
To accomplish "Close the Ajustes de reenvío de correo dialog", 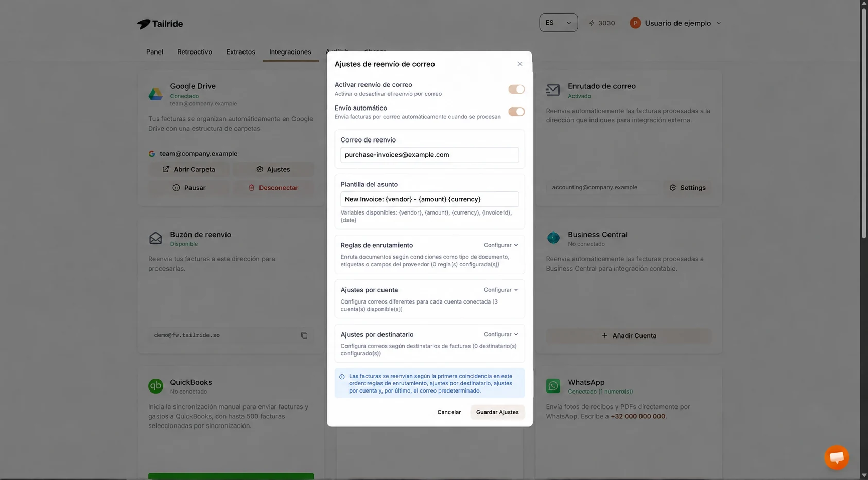I will (x=520, y=64).
